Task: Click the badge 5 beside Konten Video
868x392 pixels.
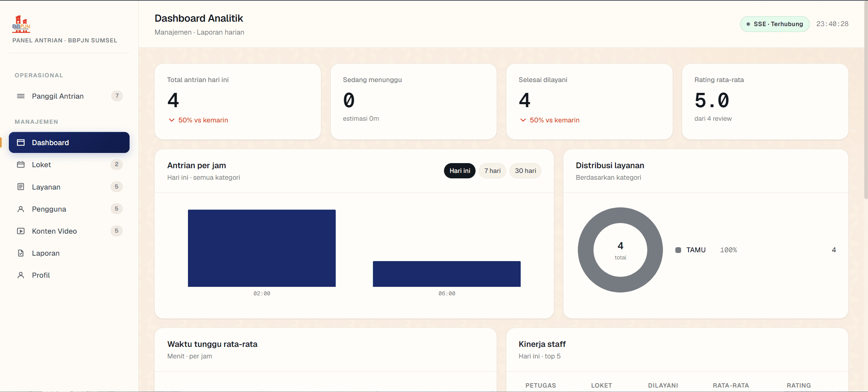Action: pos(117,231)
